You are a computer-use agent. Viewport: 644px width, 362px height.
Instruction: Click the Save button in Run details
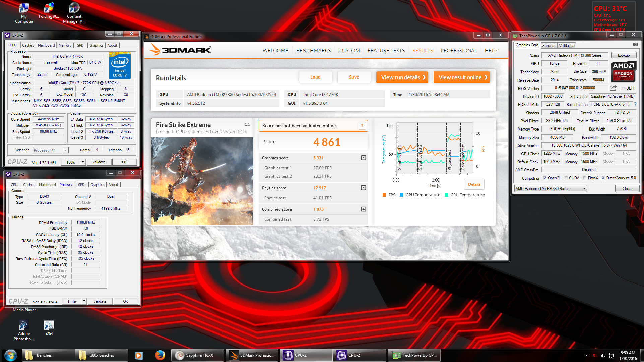pos(354,77)
